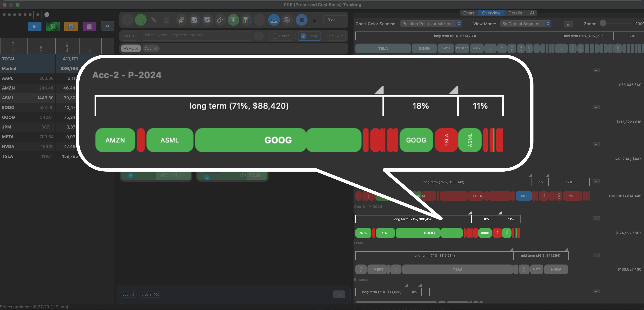Click the large grey TSLA block in the top summary bar
The width and height of the screenshot is (644, 310).
click(383, 48)
